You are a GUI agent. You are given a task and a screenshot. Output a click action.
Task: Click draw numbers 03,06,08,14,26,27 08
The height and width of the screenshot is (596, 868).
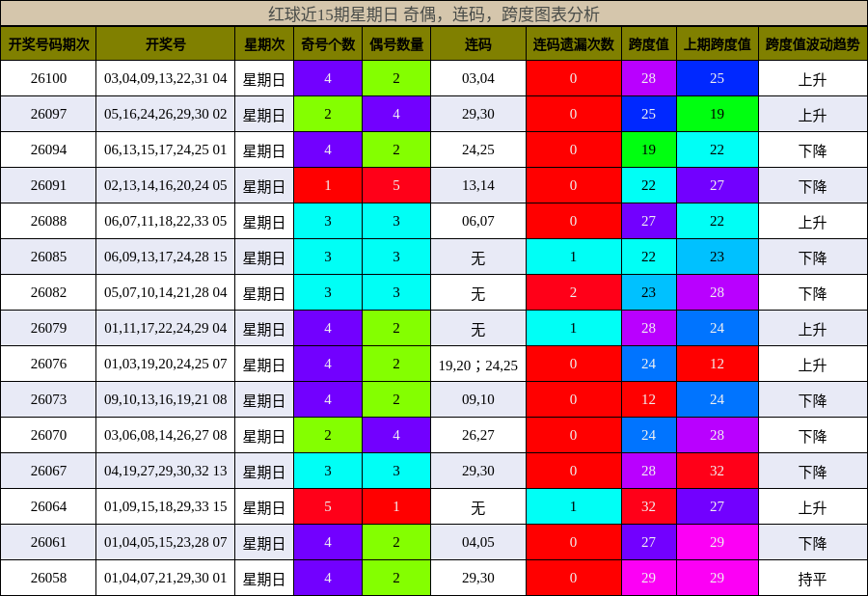pyautogui.click(x=166, y=436)
